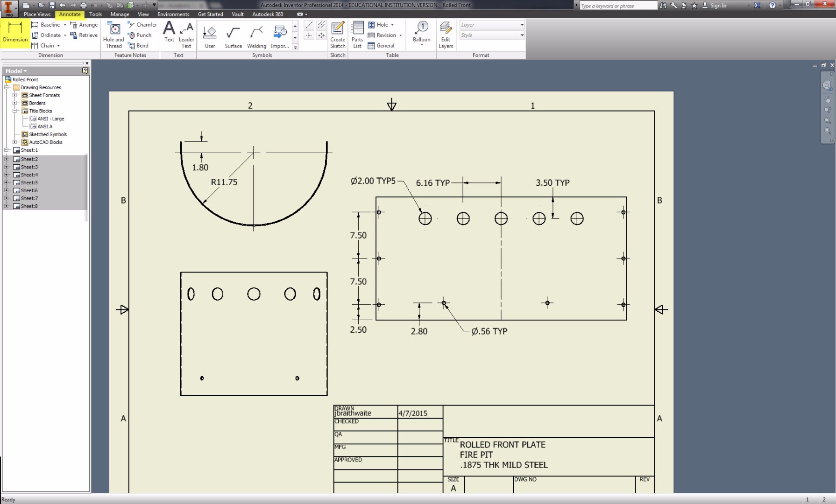Select the Punch note tool
The height and width of the screenshot is (504, 836).
click(x=140, y=35)
